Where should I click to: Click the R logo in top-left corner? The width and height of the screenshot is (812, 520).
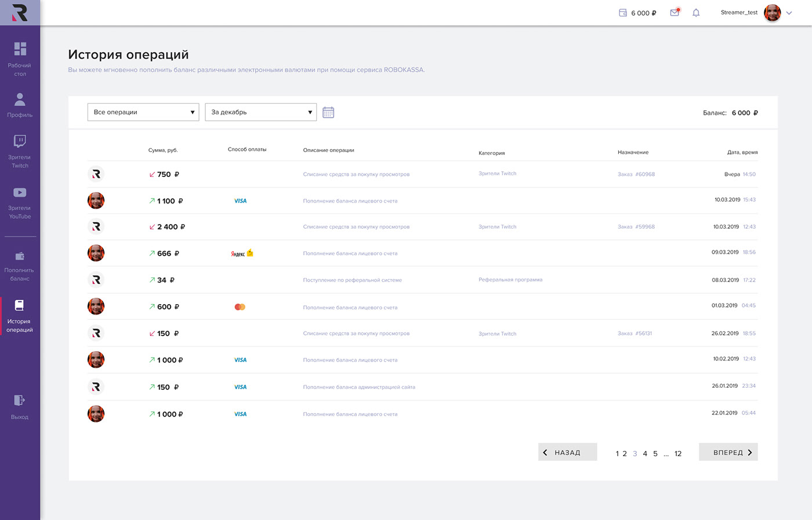tap(20, 12)
